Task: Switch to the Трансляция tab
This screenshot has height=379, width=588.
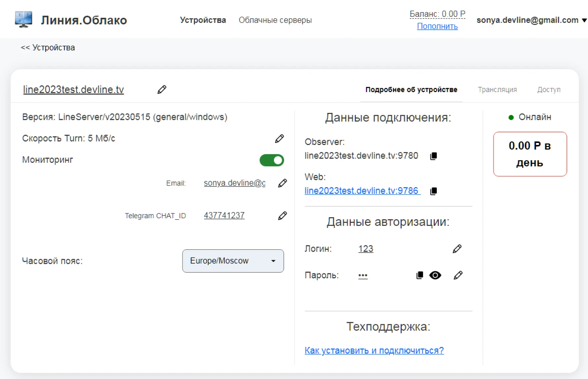Action: coord(497,90)
